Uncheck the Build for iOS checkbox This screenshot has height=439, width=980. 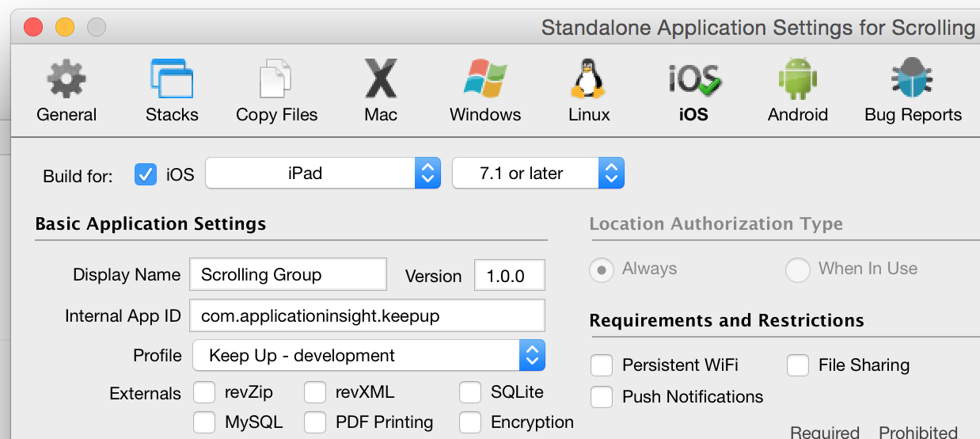(x=146, y=174)
